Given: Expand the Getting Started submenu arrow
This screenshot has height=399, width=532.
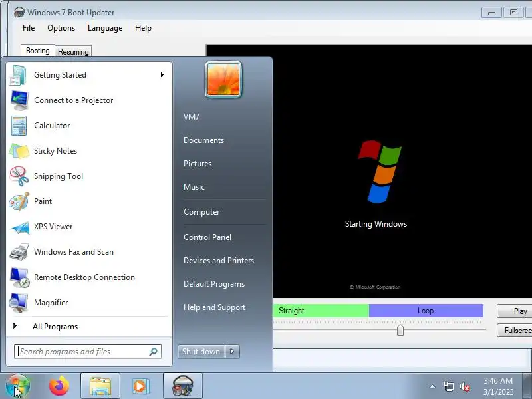Looking at the screenshot, I should [x=162, y=74].
